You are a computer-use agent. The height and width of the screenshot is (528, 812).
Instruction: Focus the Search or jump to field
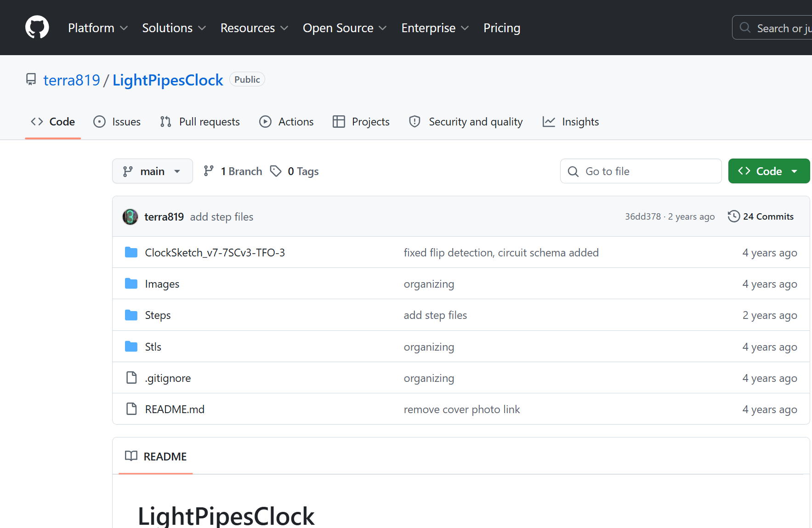coord(772,28)
